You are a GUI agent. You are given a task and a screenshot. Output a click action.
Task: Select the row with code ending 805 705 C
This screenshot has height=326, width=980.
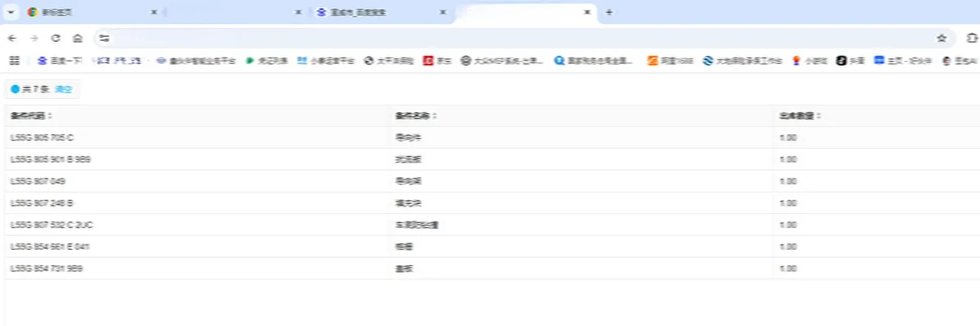coord(492,138)
